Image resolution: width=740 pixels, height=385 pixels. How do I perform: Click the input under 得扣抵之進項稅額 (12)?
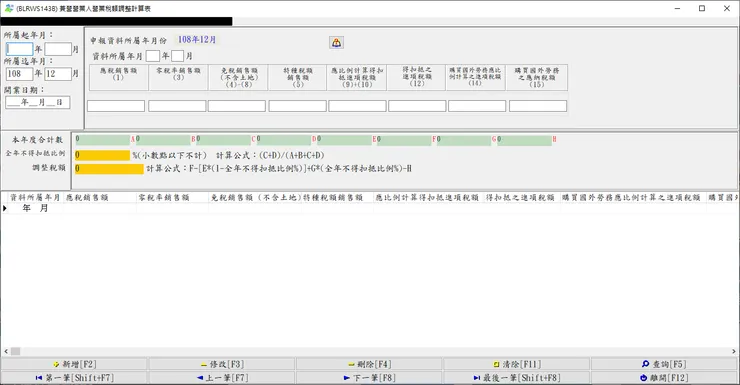(417, 106)
